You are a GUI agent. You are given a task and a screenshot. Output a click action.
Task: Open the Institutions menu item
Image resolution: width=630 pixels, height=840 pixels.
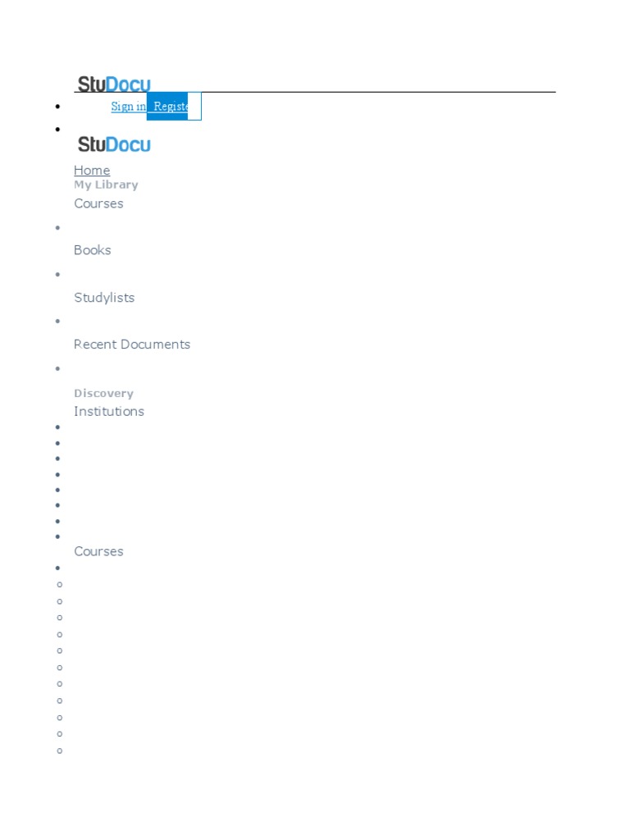coord(109,411)
